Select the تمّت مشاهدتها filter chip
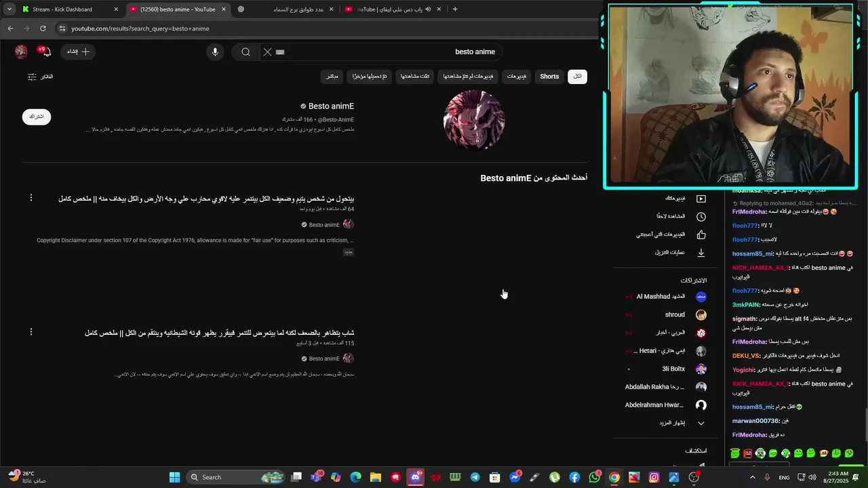868x488 pixels. point(415,77)
